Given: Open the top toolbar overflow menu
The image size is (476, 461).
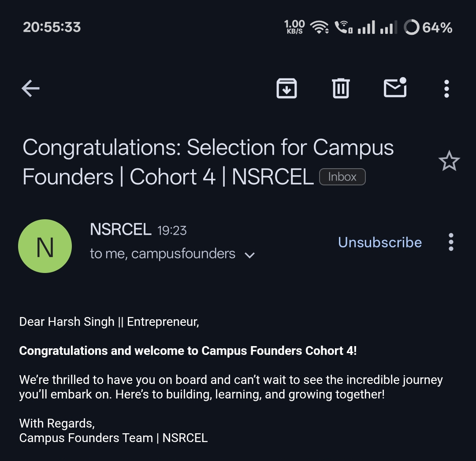Looking at the screenshot, I should point(446,89).
